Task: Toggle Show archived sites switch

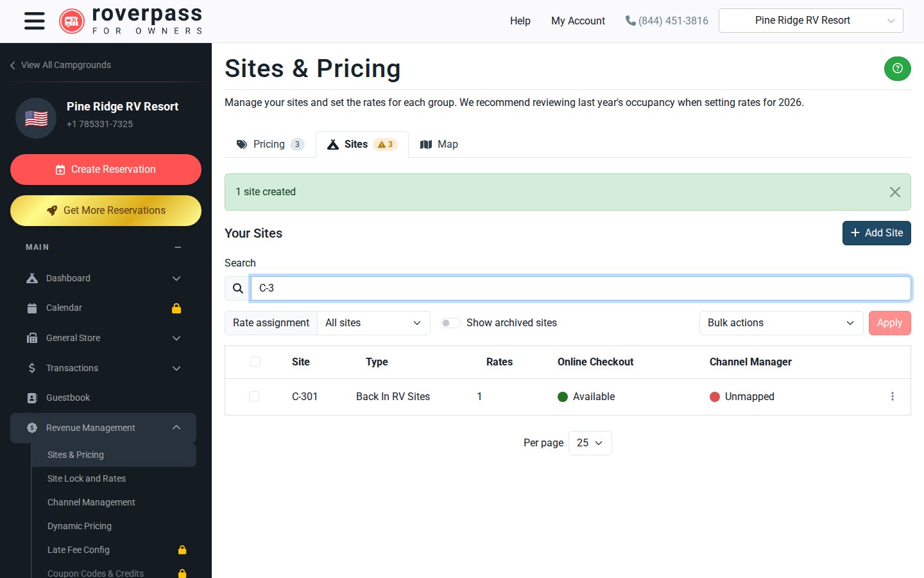Action: pos(450,323)
